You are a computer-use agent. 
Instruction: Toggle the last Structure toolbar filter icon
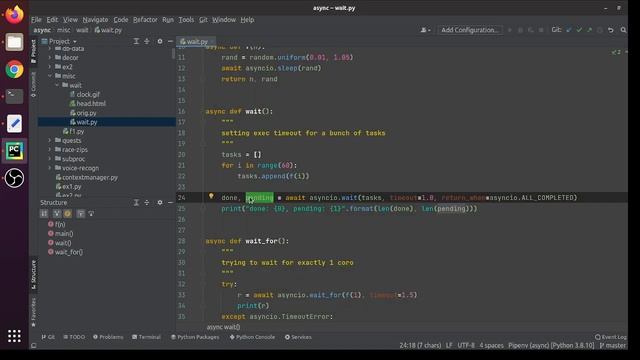(91, 213)
